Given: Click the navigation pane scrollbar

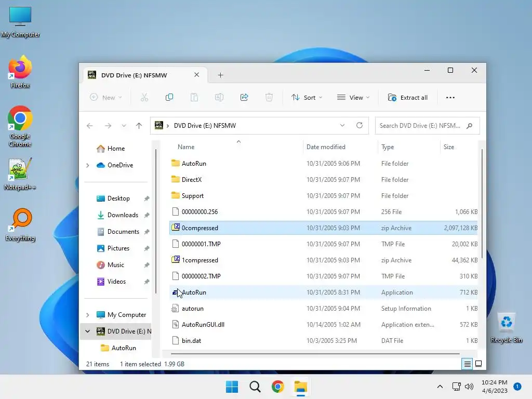Looking at the screenshot, I should click(156, 221).
